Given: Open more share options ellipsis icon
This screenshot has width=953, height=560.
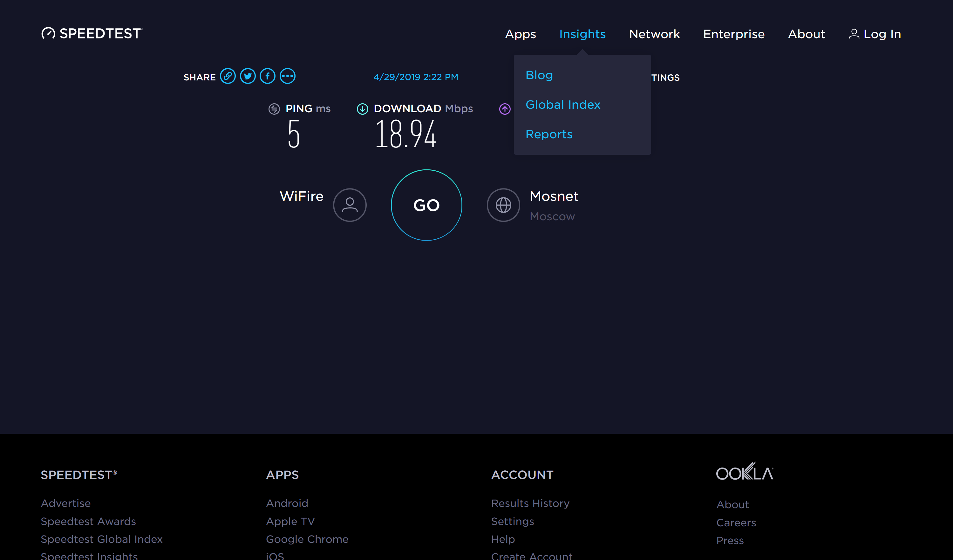Looking at the screenshot, I should tap(287, 76).
